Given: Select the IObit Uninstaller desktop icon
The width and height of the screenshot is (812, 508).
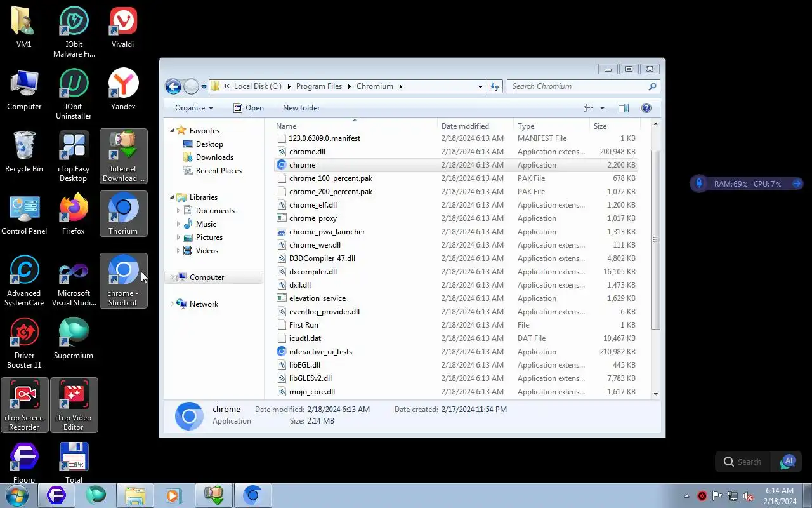Looking at the screenshot, I should (74, 94).
